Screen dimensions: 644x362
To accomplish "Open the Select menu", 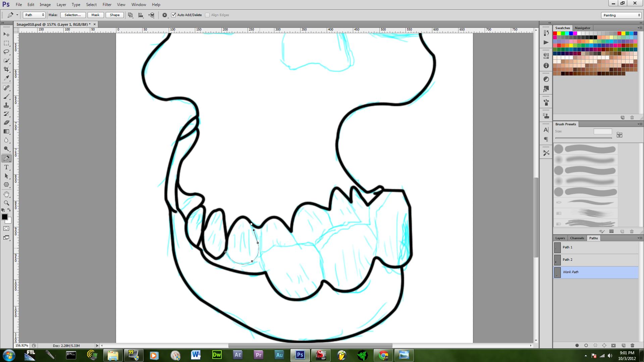I will (x=91, y=5).
